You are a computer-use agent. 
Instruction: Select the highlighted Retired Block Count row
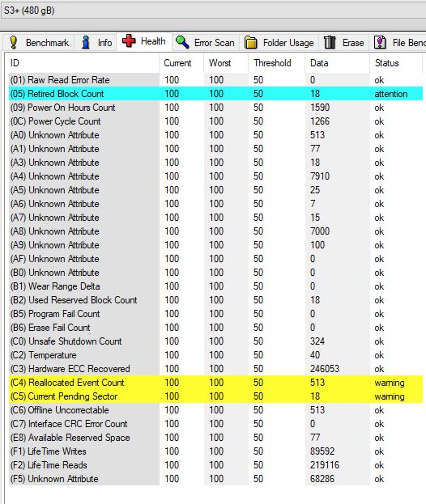[x=215, y=94]
